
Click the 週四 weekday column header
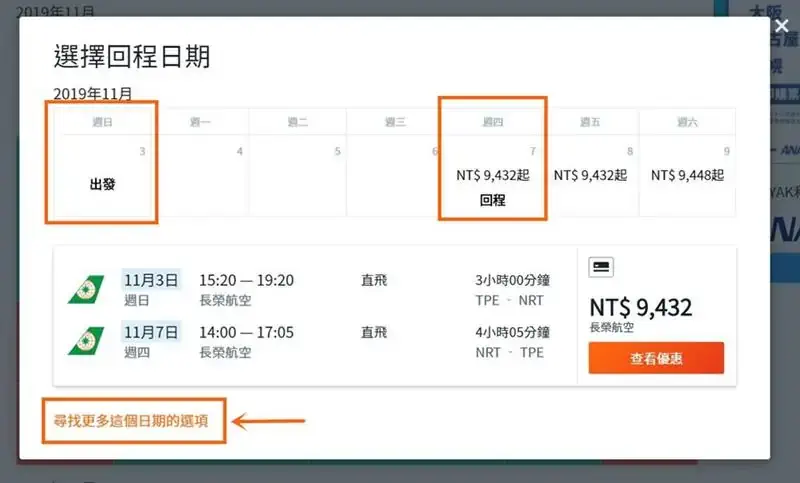point(492,122)
